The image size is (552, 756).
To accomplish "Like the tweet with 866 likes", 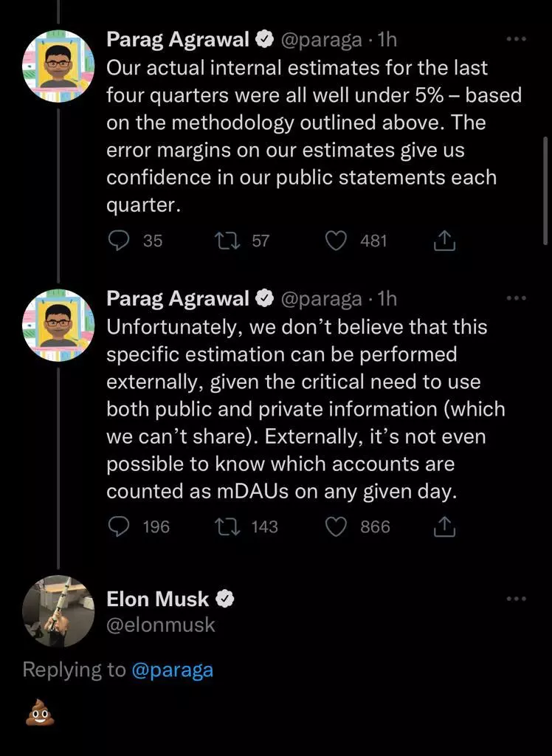I will 337,526.
